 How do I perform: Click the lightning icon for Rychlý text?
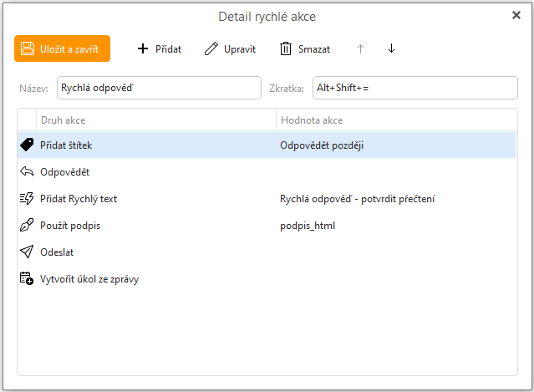point(27,198)
